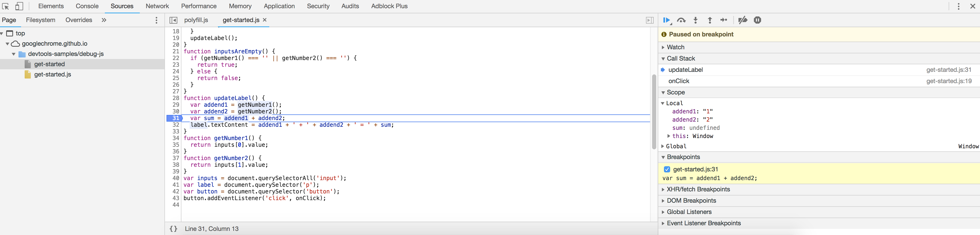Select the get-started document file
Screen dimensions: 980x235
[49, 64]
